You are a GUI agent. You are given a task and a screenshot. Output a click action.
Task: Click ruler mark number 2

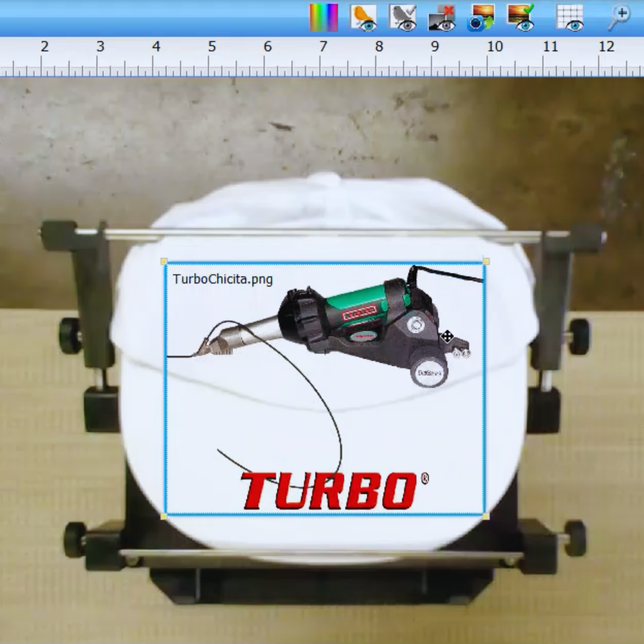[45, 47]
